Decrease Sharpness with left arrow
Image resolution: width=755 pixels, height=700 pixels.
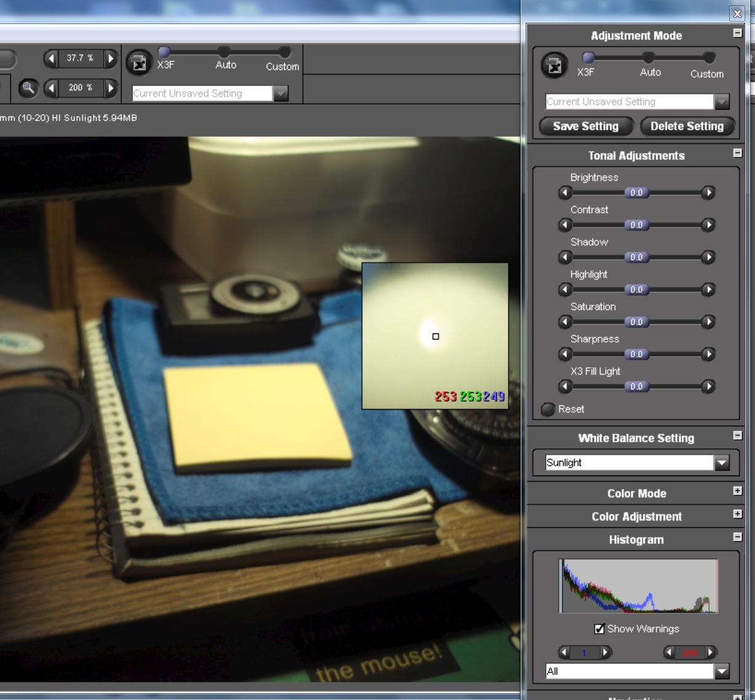[565, 354]
